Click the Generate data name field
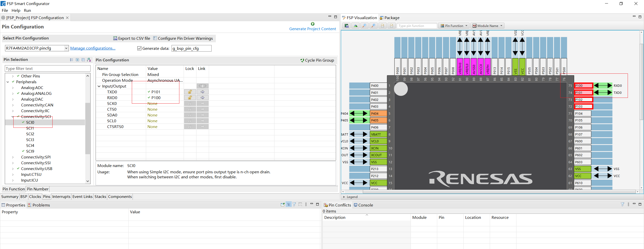This screenshot has height=249, width=644. click(x=191, y=48)
